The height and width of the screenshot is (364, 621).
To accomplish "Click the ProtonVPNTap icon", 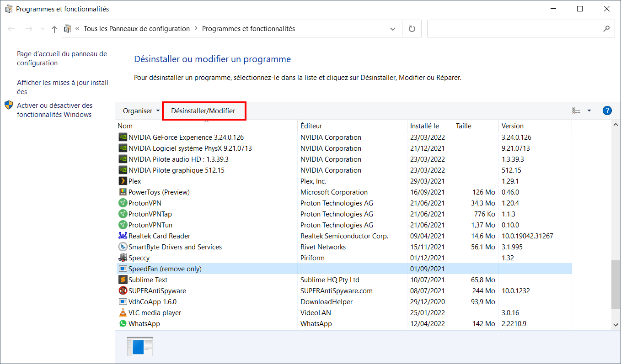I will pyautogui.click(x=123, y=214).
